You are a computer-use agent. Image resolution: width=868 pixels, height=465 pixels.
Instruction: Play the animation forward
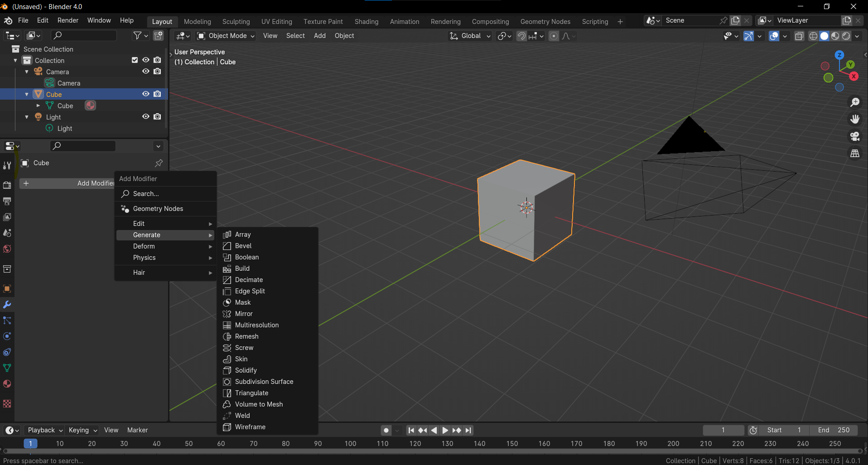[x=445, y=431]
